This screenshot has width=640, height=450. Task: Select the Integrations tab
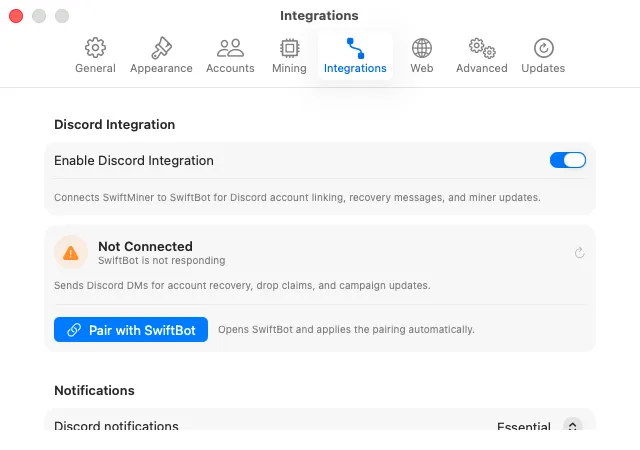point(355,56)
